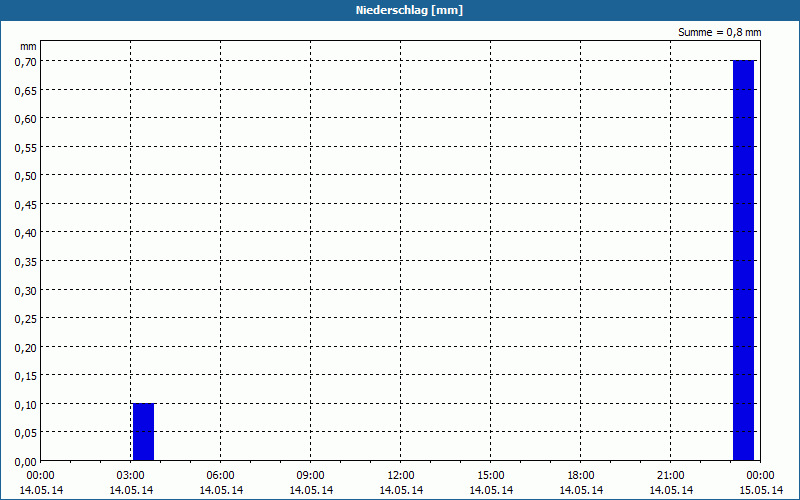Click the 15.05.14 date label
Screen dimensions: 800x500
761,490
